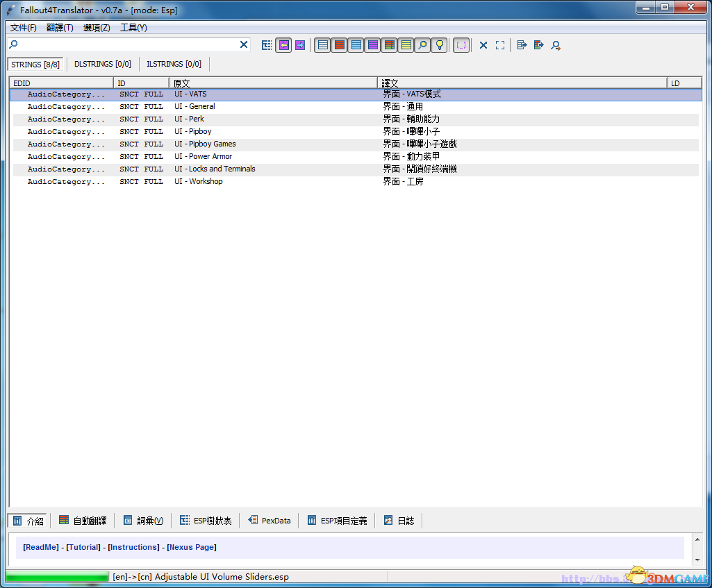Image resolution: width=712 pixels, height=588 pixels.
Task: Click the LD column header
Action: tap(684, 83)
